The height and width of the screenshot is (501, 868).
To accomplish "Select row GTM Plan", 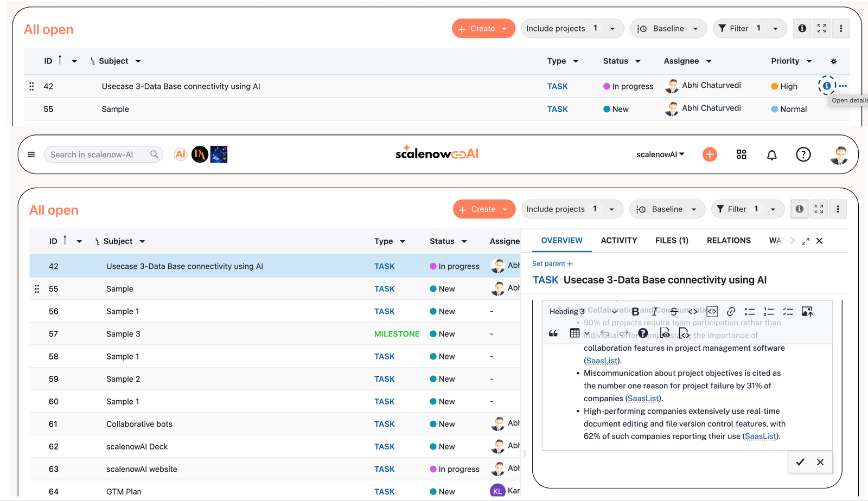I will click(275, 491).
